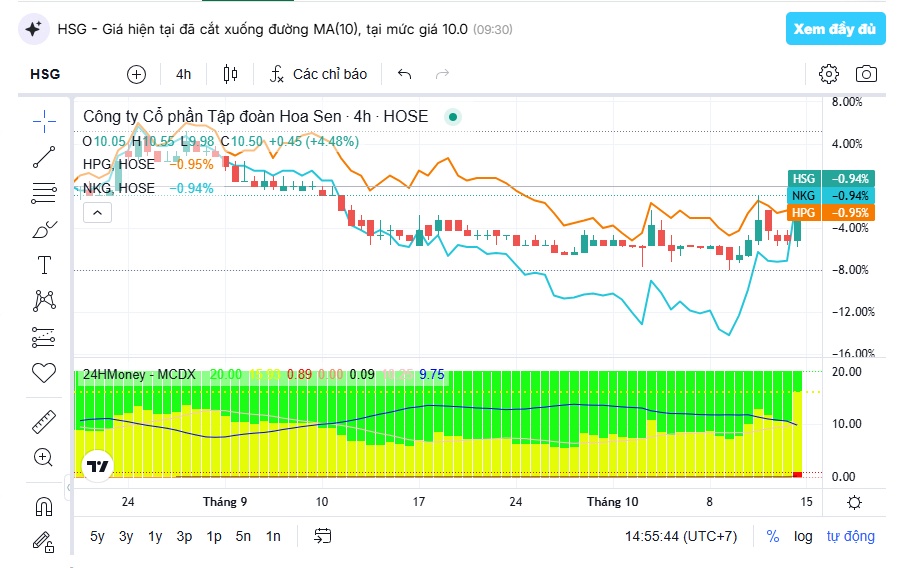The width and height of the screenshot is (901, 568).
Task: Select the NKG HOSE comparison legend
Action: click(119, 189)
